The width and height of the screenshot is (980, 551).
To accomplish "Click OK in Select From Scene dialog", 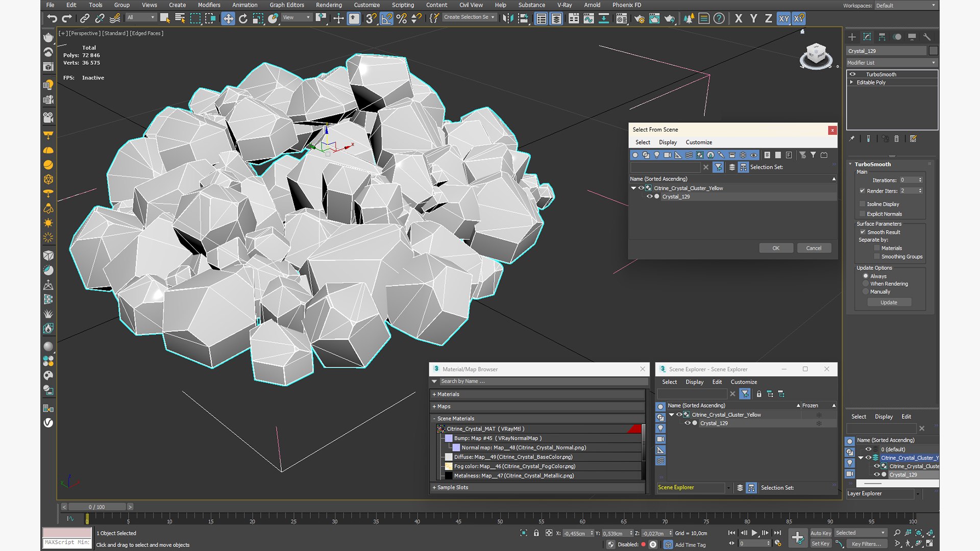I will pyautogui.click(x=776, y=248).
